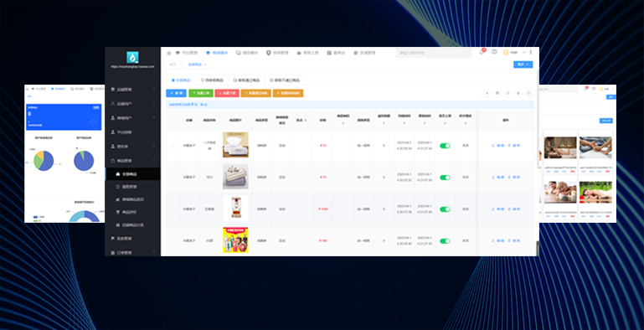Open the tissue box product thumbnail
This screenshot has width=644, height=330.
(x=235, y=145)
